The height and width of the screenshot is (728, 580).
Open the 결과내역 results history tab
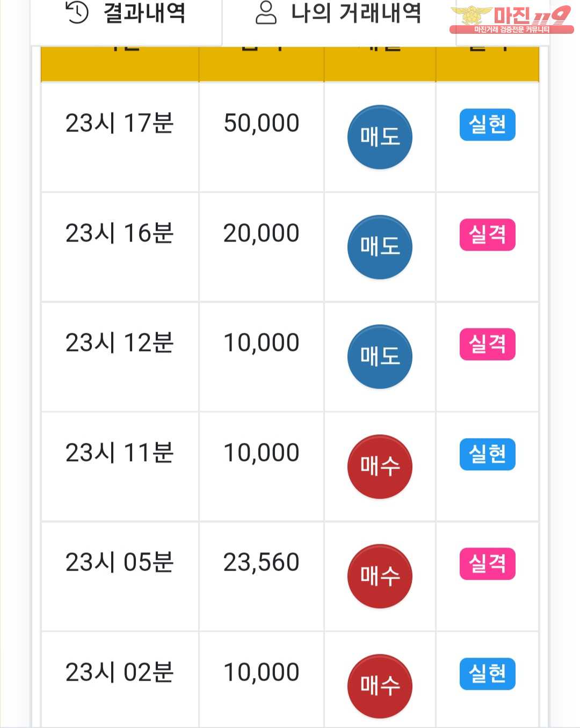click(126, 14)
